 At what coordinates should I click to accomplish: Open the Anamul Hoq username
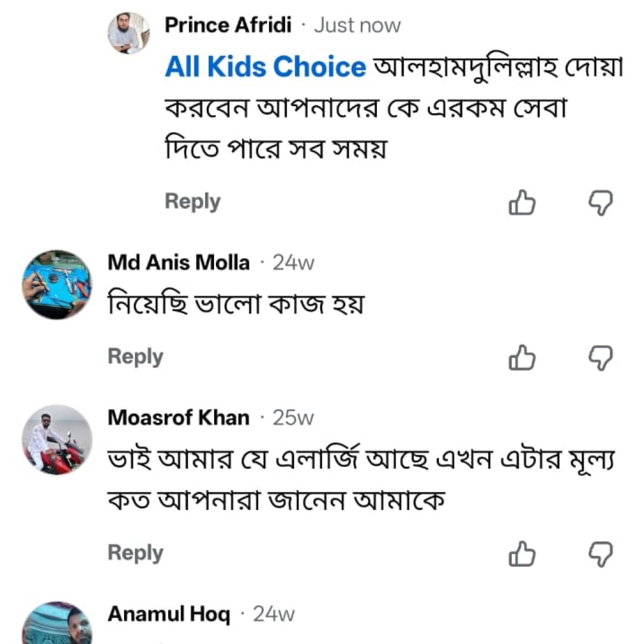pyautogui.click(x=169, y=614)
